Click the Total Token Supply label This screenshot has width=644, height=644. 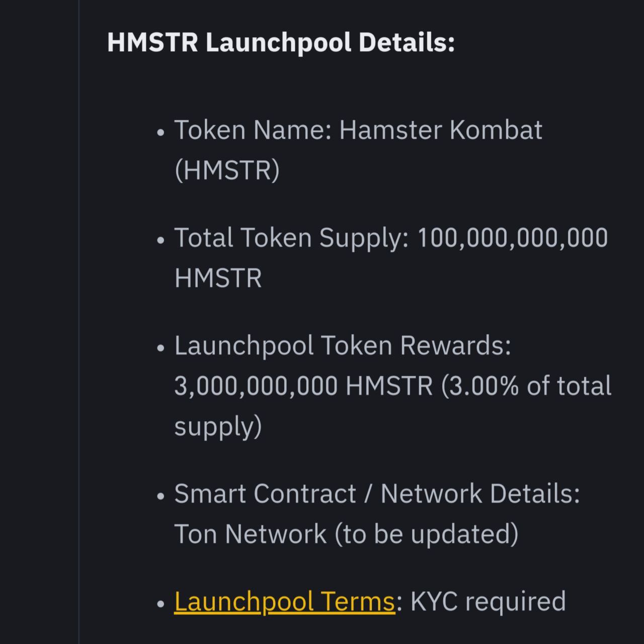[291, 238]
